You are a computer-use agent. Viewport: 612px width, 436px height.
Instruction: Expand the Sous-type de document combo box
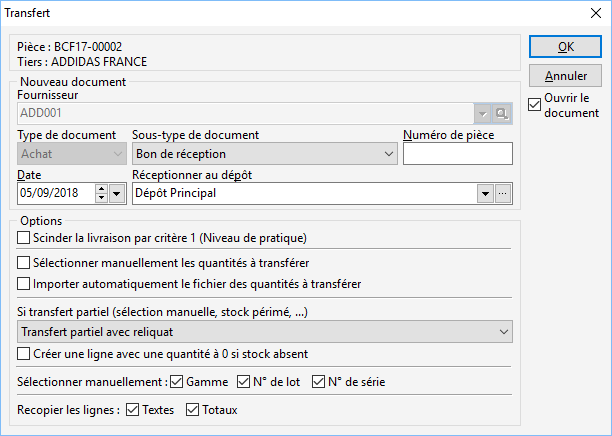265,154
